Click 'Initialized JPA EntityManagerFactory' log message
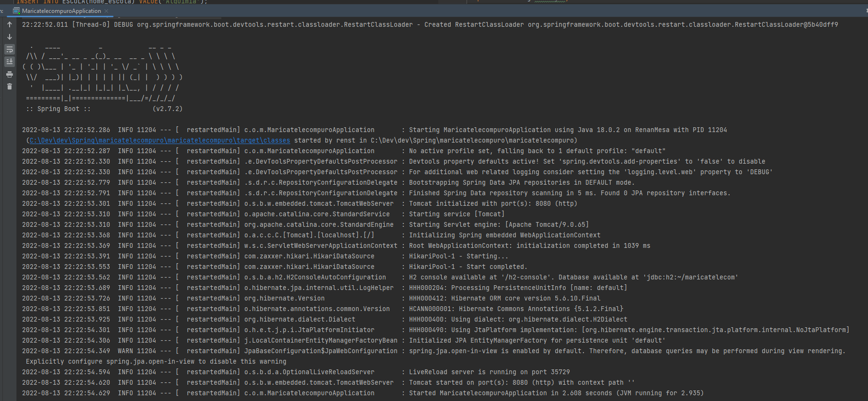868x401 pixels. pyautogui.click(x=537, y=341)
